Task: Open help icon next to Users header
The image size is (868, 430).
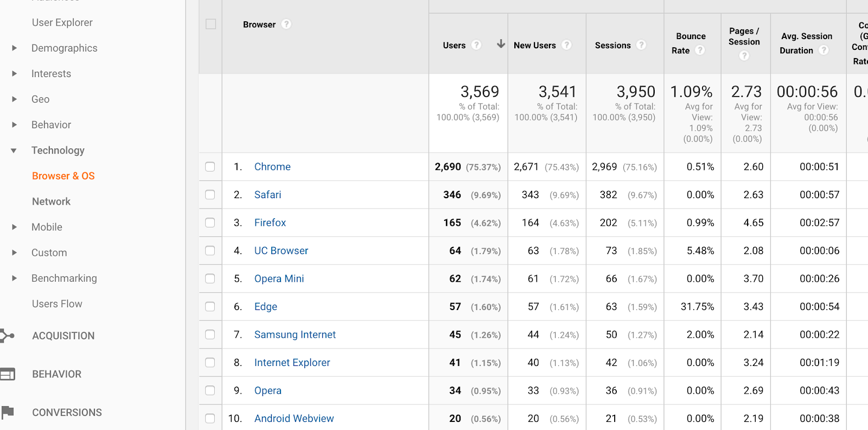Action: coord(476,45)
